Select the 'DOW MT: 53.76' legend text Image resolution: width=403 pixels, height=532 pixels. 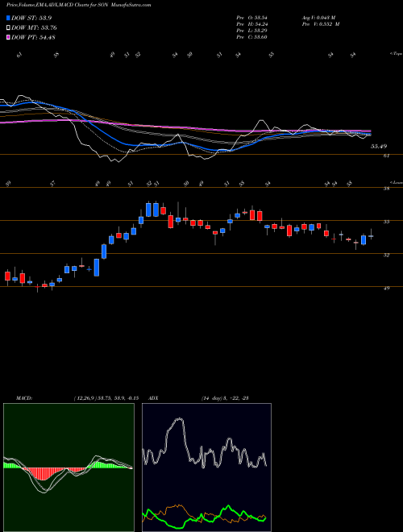point(35,28)
